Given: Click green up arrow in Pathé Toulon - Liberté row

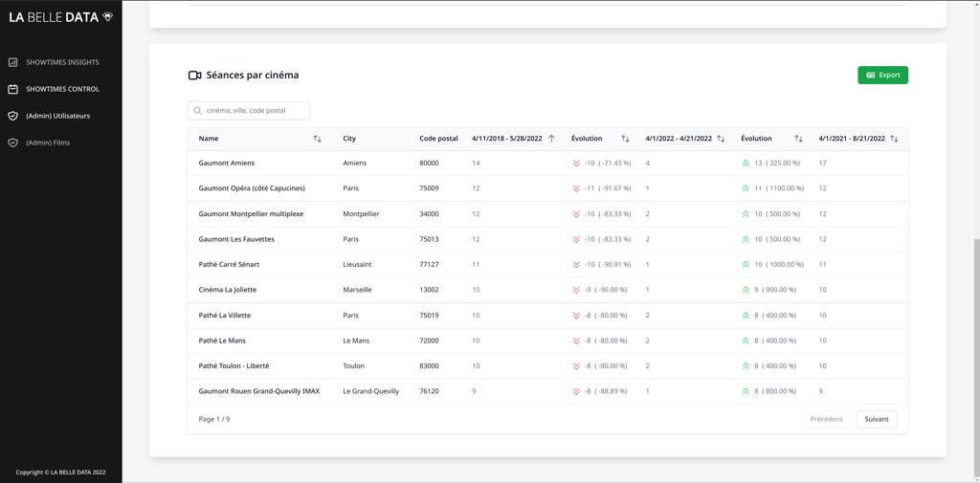Looking at the screenshot, I should coord(746,366).
